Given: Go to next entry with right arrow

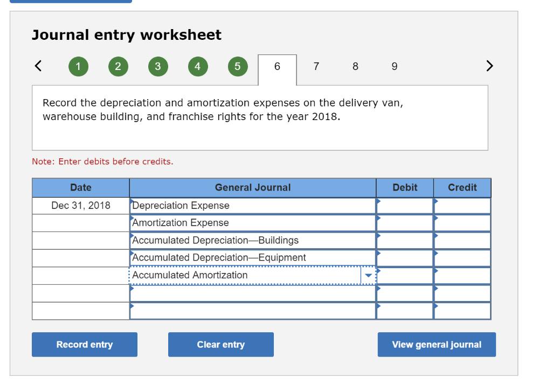Looking at the screenshot, I should (x=489, y=66).
